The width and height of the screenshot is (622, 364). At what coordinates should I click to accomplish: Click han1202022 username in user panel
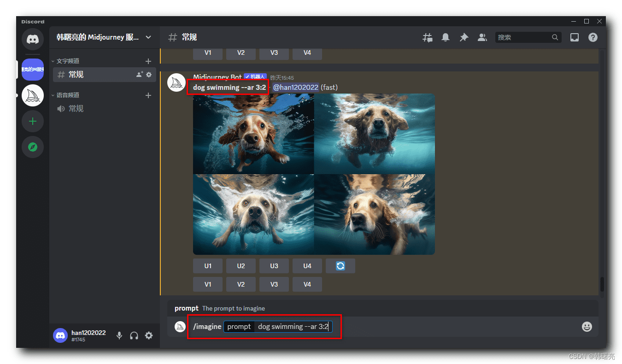click(88, 333)
